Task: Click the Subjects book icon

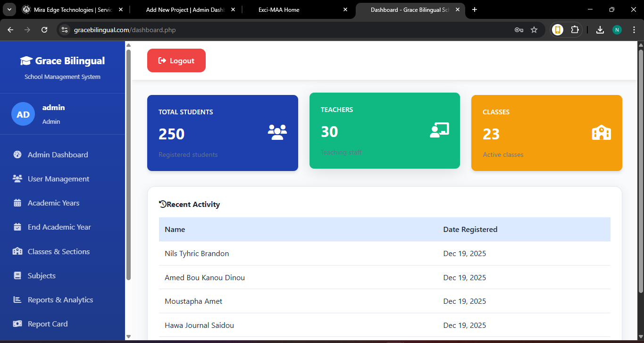Action: click(17, 275)
